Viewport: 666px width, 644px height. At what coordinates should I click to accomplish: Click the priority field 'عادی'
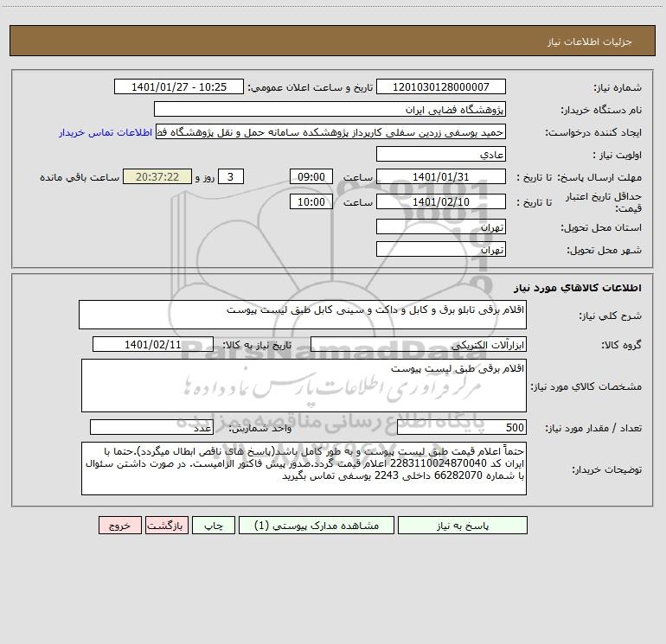click(x=441, y=154)
